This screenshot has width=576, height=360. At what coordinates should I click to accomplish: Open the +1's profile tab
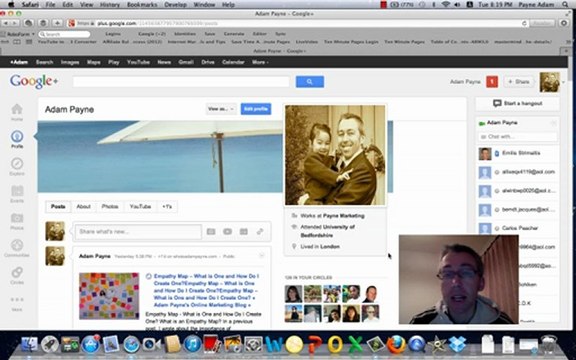click(167, 206)
